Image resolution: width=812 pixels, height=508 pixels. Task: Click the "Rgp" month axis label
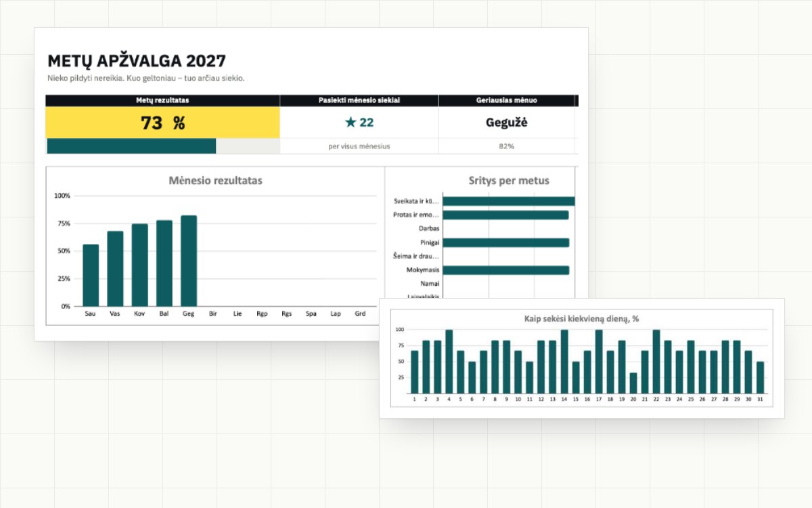[262, 314]
